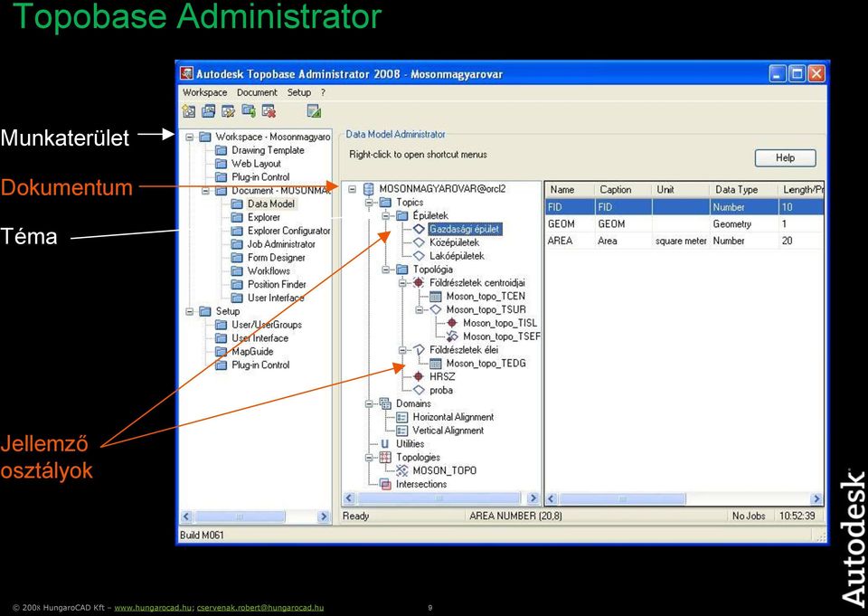The height and width of the screenshot is (616, 868).
Task: Click the domain icon beside Horizontal Alignment
Action: [x=401, y=417]
